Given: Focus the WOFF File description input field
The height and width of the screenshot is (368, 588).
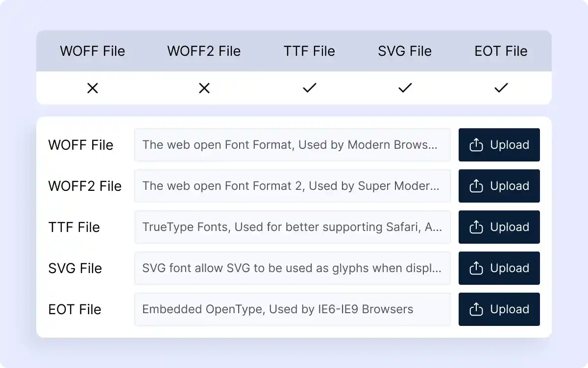Looking at the screenshot, I should point(292,145).
